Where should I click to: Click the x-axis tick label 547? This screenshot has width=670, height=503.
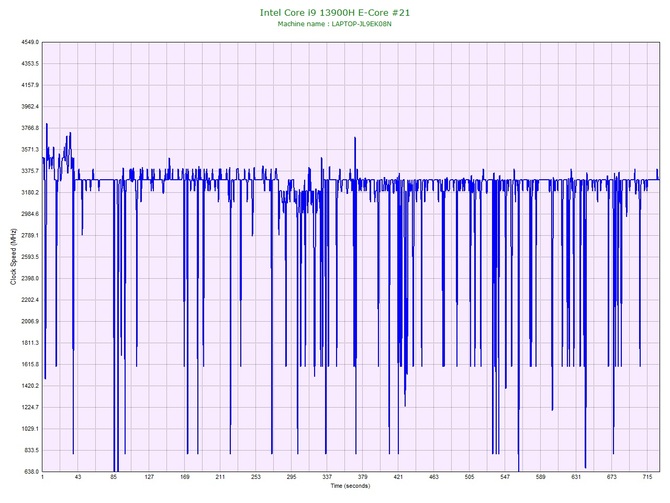pos(505,477)
